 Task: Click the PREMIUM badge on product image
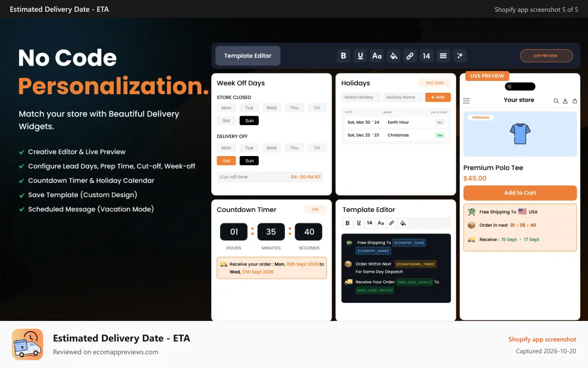point(481,118)
